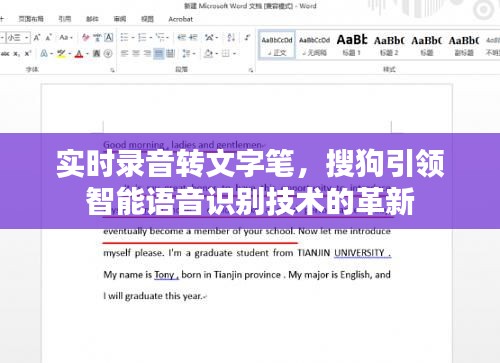The width and height of the screenshot is (500, 363).
Task: Open the Paragraph dialog launcher
Action: (251, 70)
